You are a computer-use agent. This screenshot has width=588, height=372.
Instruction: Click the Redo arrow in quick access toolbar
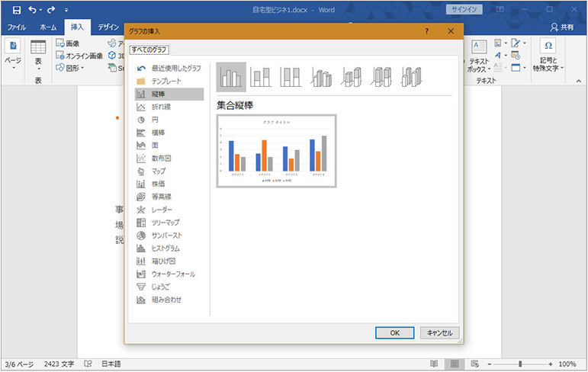click(51, 10)
